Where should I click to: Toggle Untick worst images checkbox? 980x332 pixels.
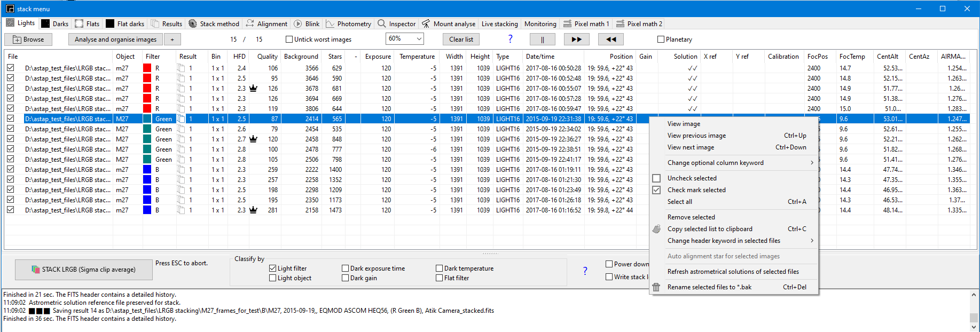point(289,39)
